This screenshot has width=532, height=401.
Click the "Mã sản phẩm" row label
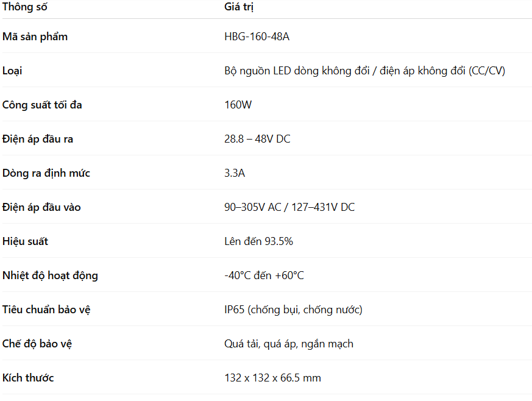point(35,37)
